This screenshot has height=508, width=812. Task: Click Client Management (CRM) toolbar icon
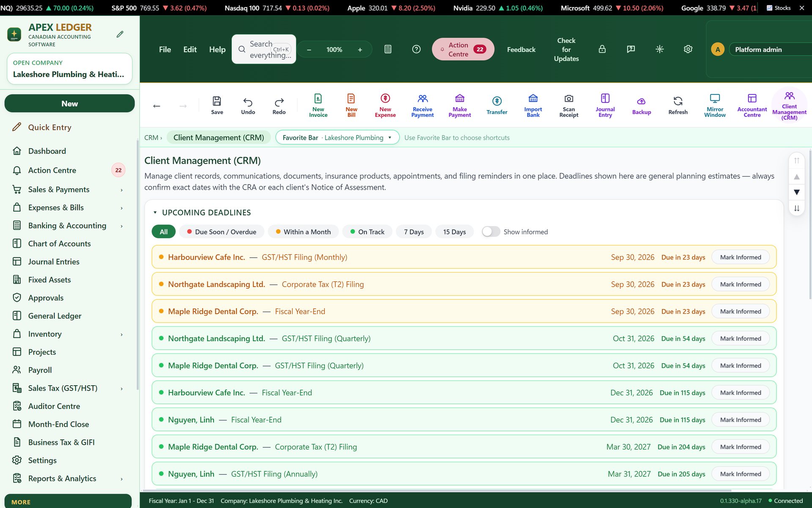[789, 106]
